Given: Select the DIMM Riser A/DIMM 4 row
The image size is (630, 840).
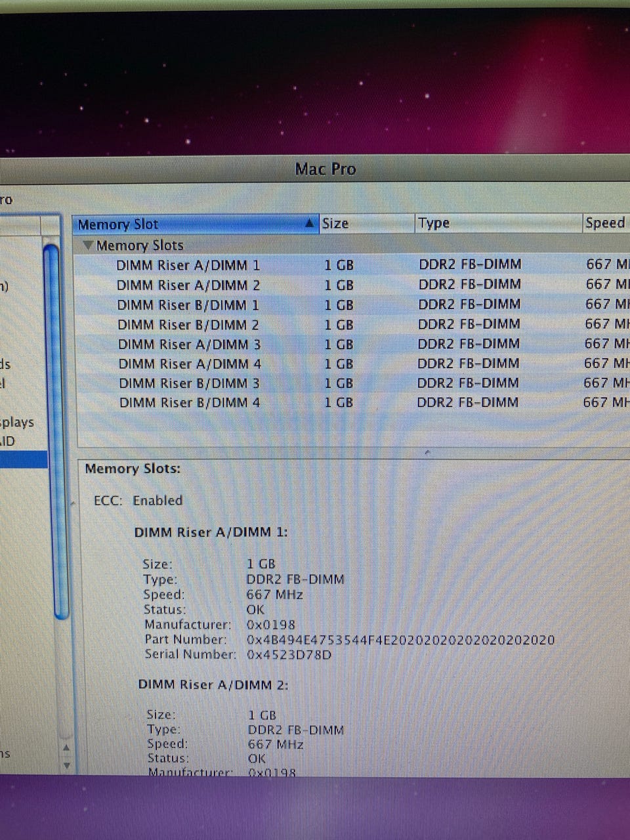Looking at the screenshot, I should pyautogui.click(x=352, y=364).
